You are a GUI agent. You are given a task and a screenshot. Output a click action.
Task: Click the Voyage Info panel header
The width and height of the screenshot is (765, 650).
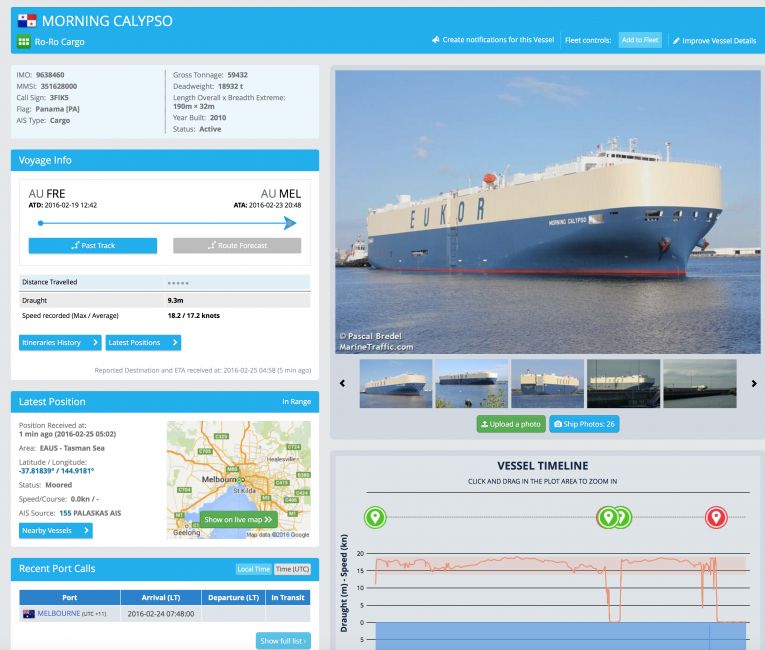coord(165,160)
